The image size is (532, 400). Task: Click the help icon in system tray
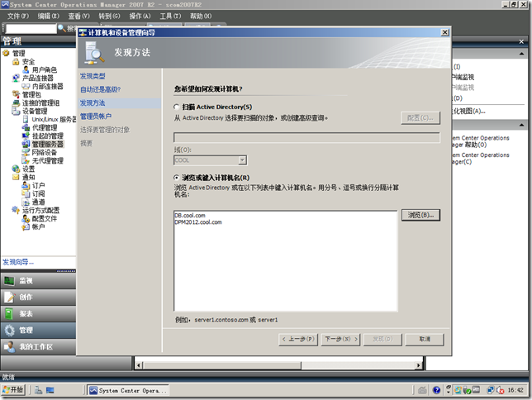(x=437, y=390)
